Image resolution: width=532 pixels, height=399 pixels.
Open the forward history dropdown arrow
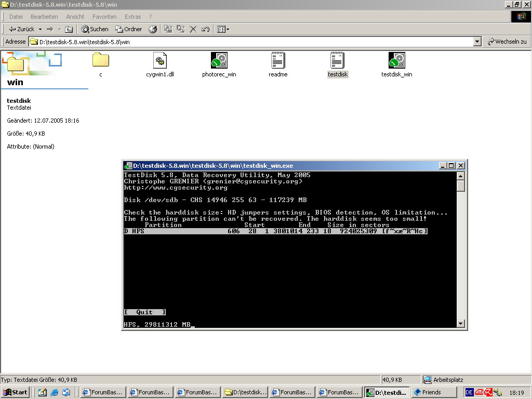coord(59,29)
